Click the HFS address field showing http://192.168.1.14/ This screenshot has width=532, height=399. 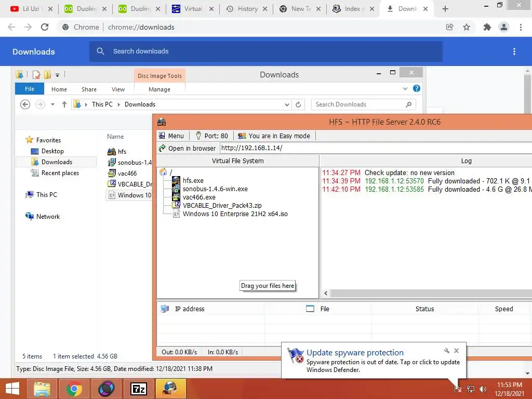376,148
